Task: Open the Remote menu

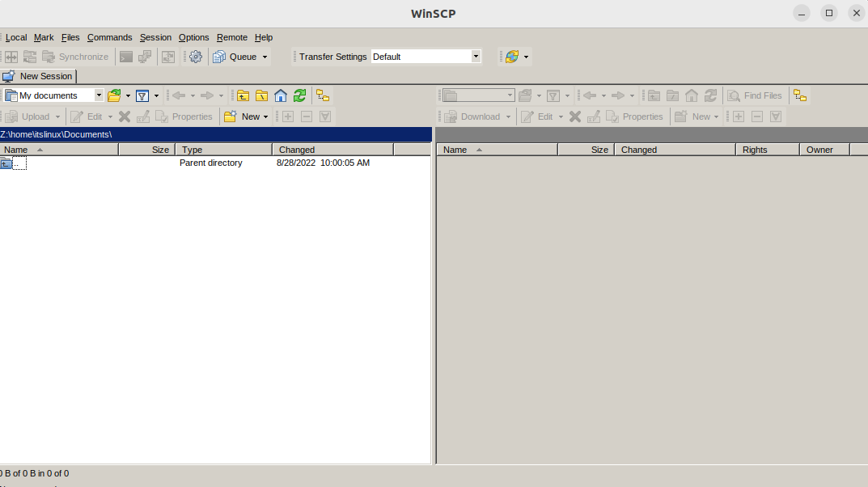Action: tap(232, 37)
